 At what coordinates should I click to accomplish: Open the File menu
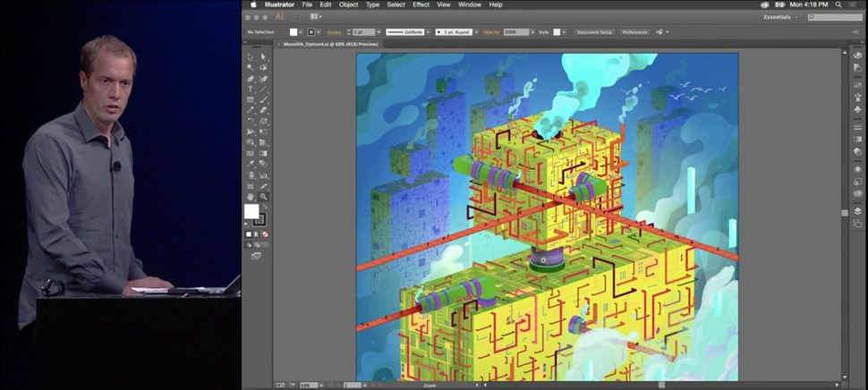tap(307, 4)
